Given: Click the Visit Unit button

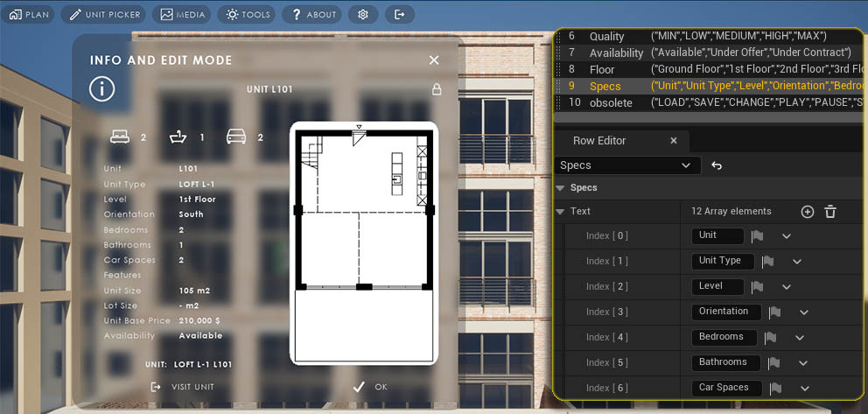Looking at the screenshot, I should [x=183, y=387].
